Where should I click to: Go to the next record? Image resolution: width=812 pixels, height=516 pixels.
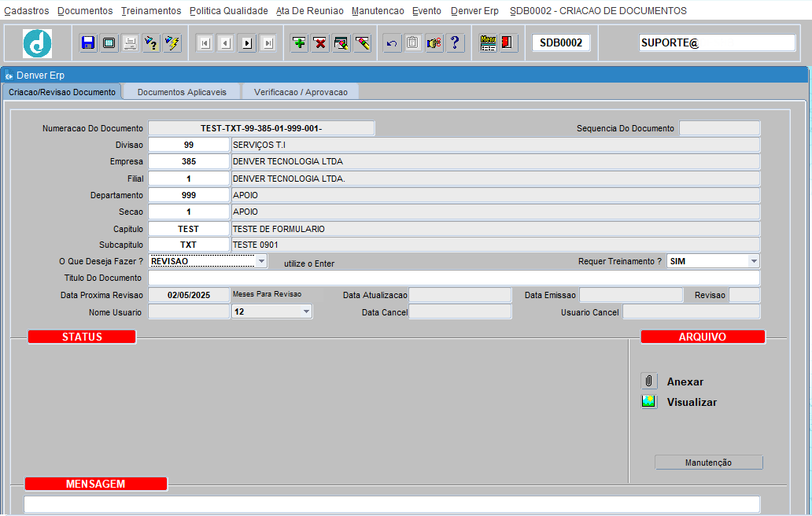(247, 43)
